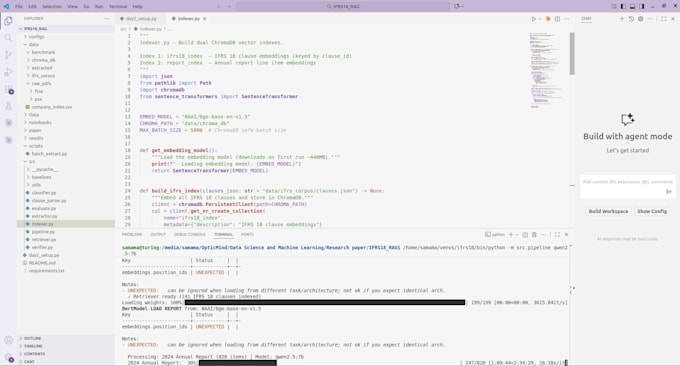Screen dimensions: 680x366
Task: Toggle the primary side bar visibility
Action: click(623, 7)
